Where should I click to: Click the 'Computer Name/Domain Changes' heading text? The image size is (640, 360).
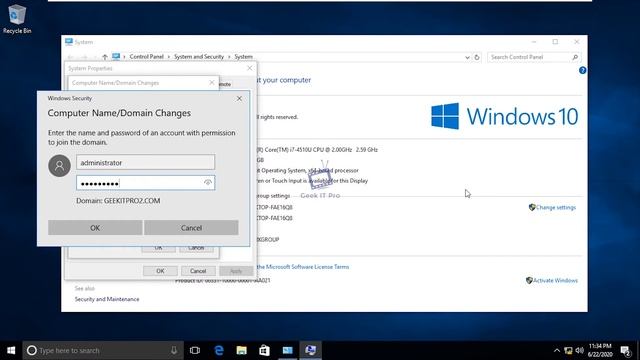[119, 113]
